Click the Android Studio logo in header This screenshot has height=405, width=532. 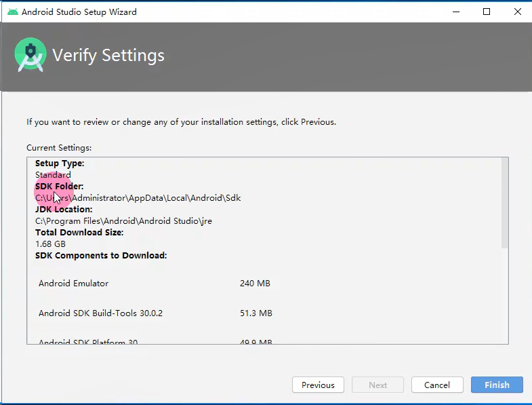pos(30,55)
